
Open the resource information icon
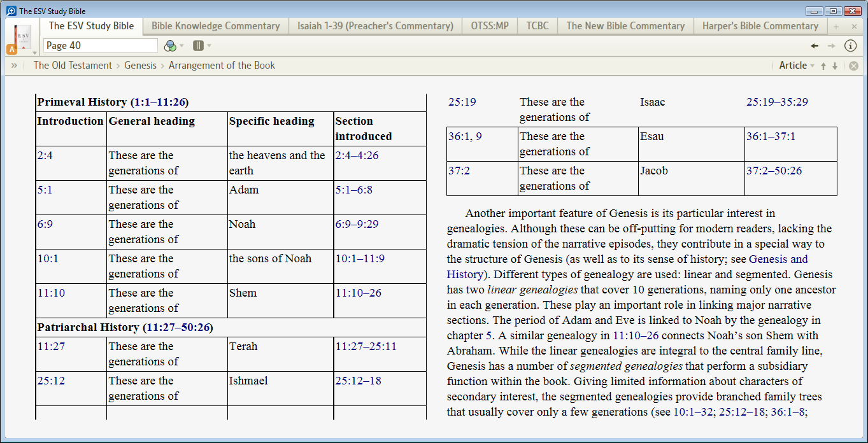(850, 45)
